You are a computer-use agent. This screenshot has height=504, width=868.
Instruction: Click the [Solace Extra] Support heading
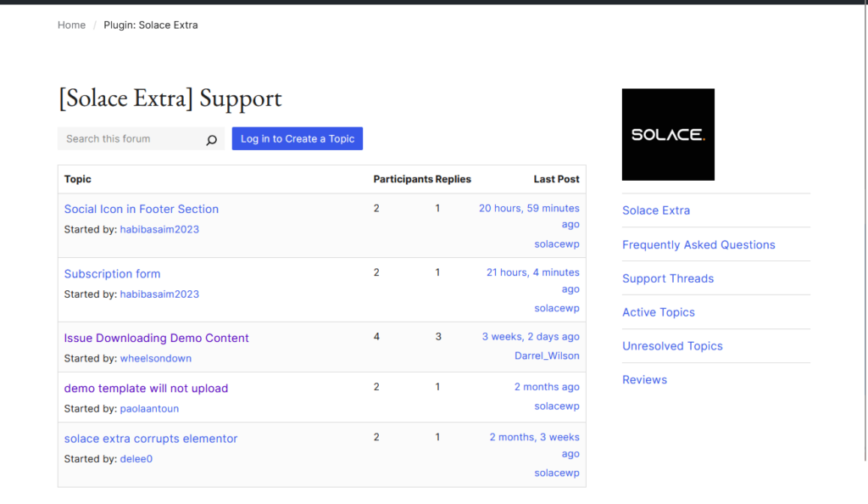[170, 98]
